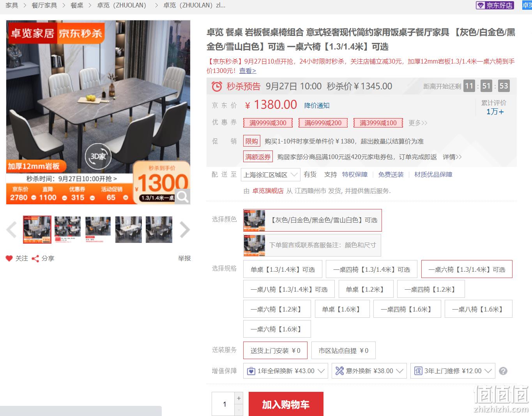Select the first product thumbnail with red border

[37, 230]
